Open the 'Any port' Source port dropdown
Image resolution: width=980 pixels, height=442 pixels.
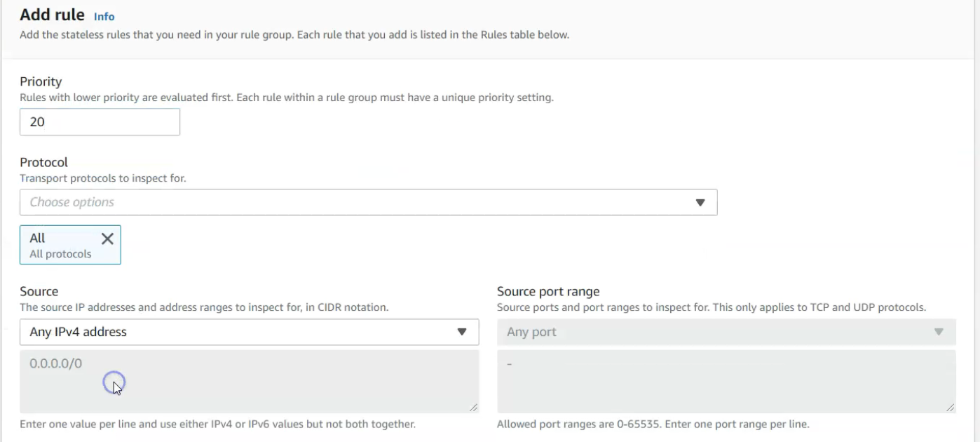click(715, 332)
